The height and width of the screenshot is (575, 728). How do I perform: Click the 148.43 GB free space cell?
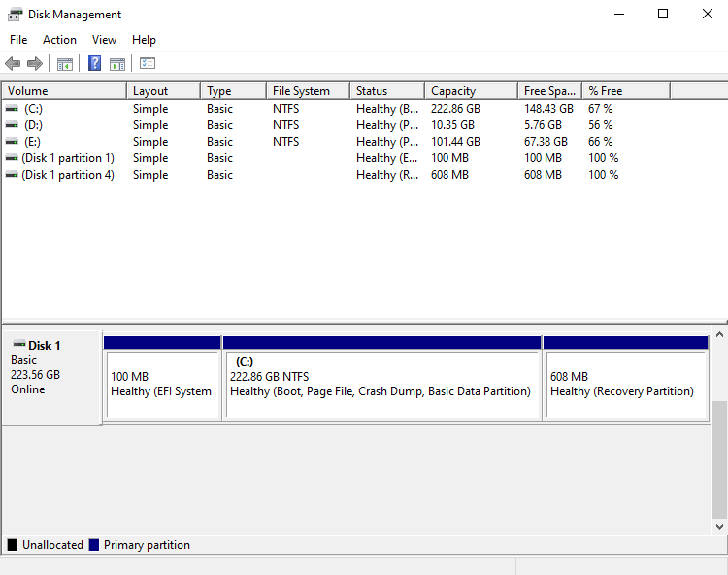(x=548, y=109)
